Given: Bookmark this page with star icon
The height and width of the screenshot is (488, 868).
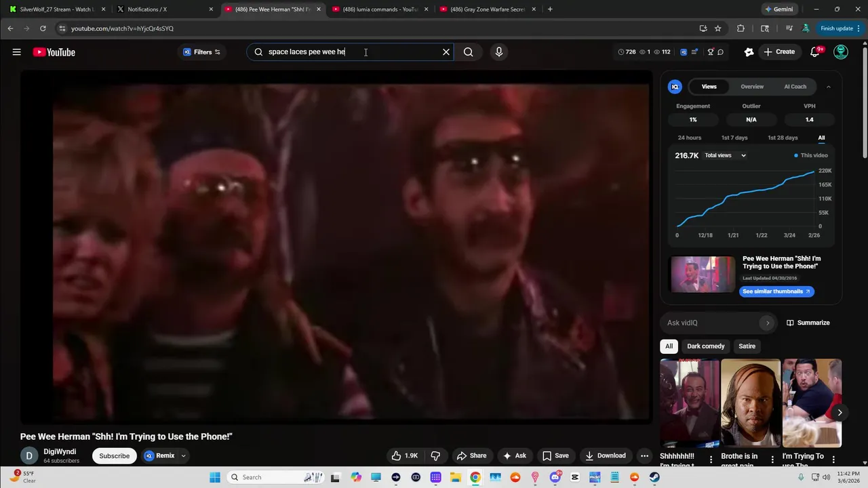Looking at the screenshot, I should click(x=717, y=28).
